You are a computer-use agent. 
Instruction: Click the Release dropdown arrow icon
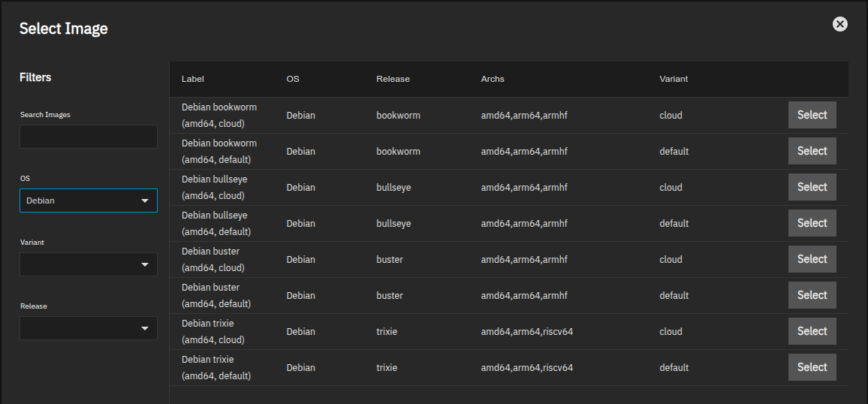(x=145, y=328)
